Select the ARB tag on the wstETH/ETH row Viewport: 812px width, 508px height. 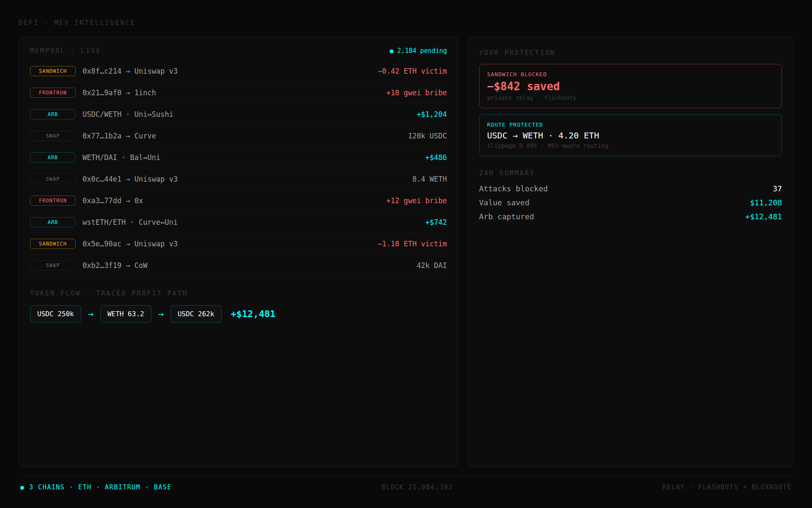click(x=53, y=222)
